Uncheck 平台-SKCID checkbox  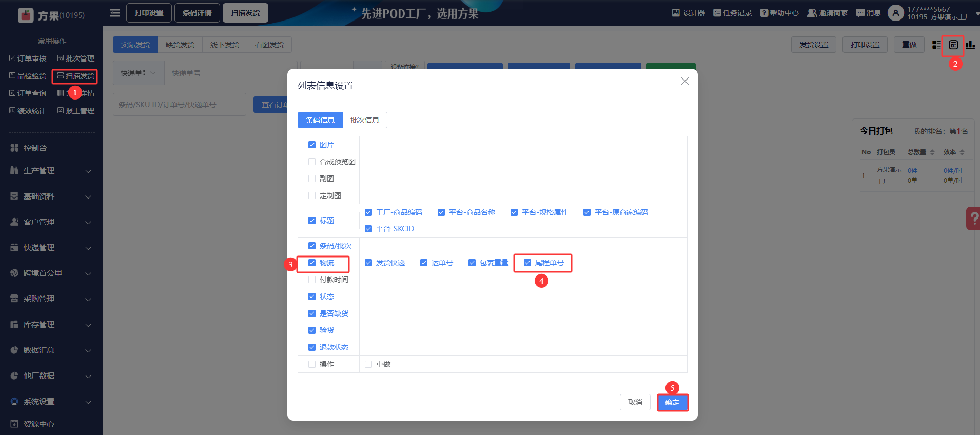368,229
